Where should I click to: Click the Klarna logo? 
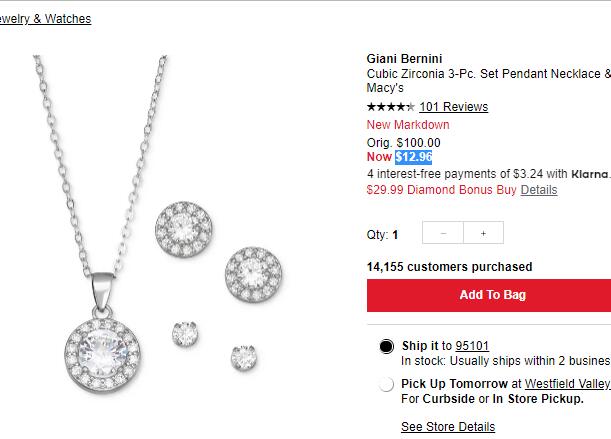(591, 173)
